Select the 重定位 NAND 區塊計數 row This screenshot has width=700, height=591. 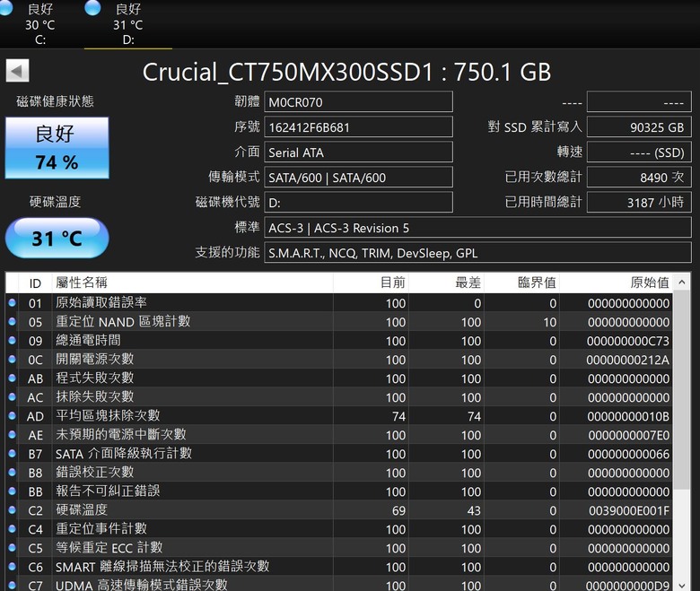[339, 322]
